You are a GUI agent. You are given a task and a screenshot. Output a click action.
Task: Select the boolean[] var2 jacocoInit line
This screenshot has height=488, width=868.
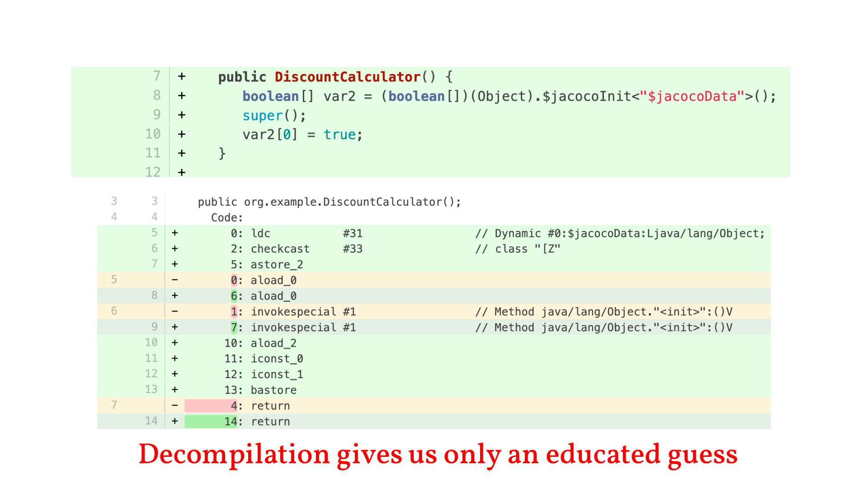tap(509, 96)
